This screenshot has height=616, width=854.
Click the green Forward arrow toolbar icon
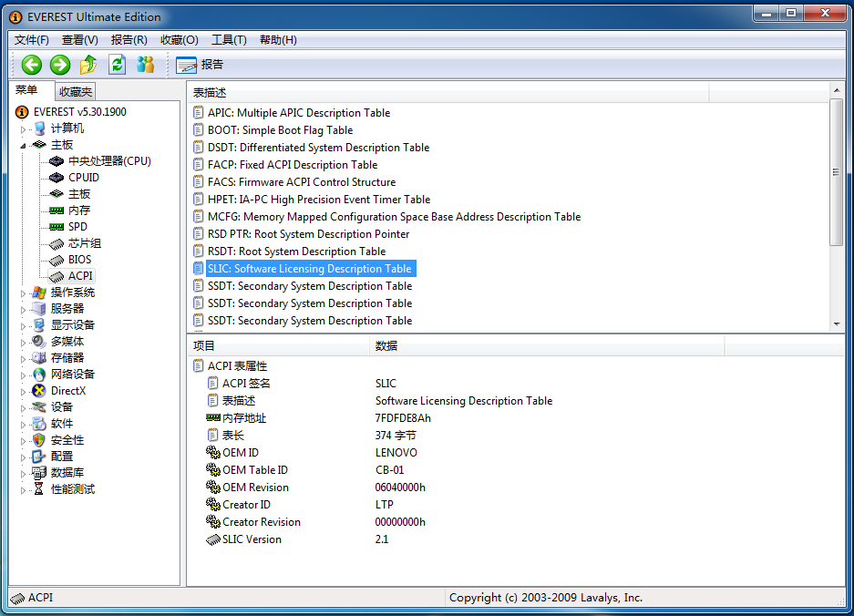pos(60,65)
